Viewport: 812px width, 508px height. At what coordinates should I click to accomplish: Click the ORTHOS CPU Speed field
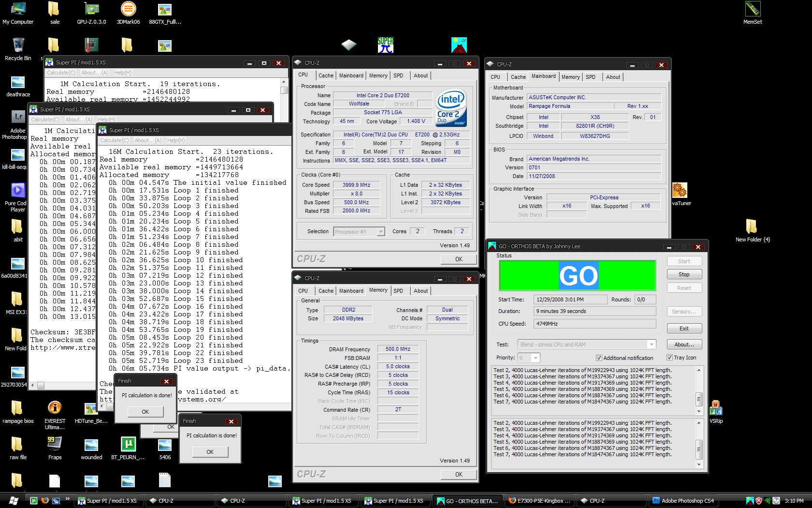[x=594, y=324]
